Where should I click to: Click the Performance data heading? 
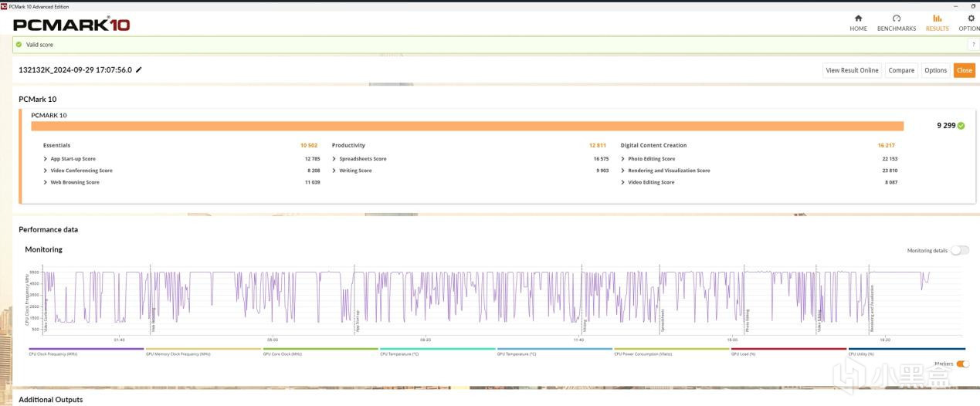point(48,229)
